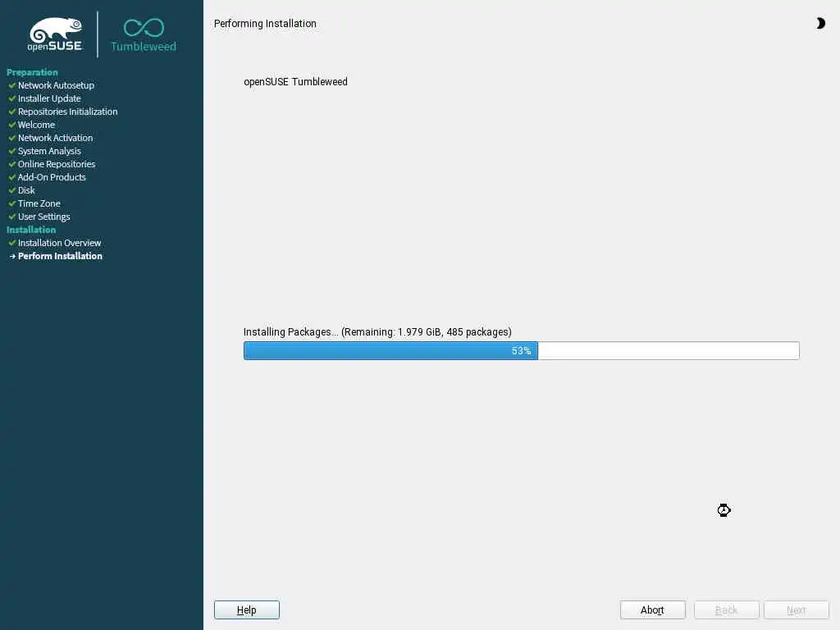This screenshot has height=630, width=840.
Task: Click Installing Packages remaining status text
Action: coord(377,332)
